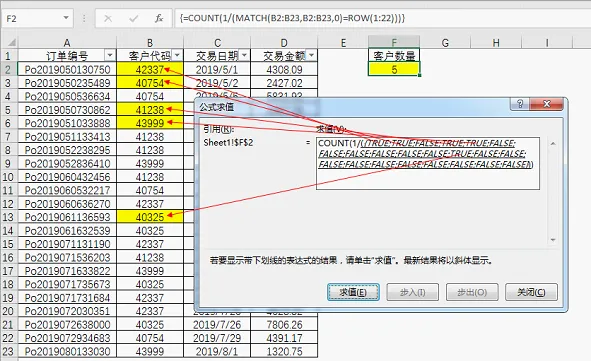Click the evaluation box scroll up arrow

(x=553, y=144)
